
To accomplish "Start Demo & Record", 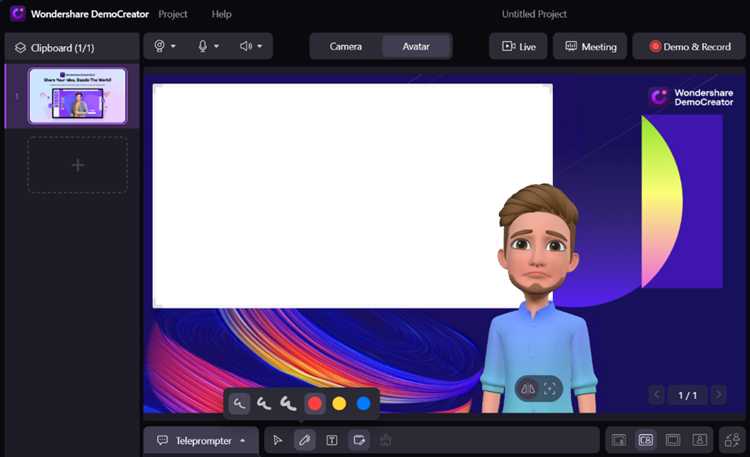I will (689, 46).
